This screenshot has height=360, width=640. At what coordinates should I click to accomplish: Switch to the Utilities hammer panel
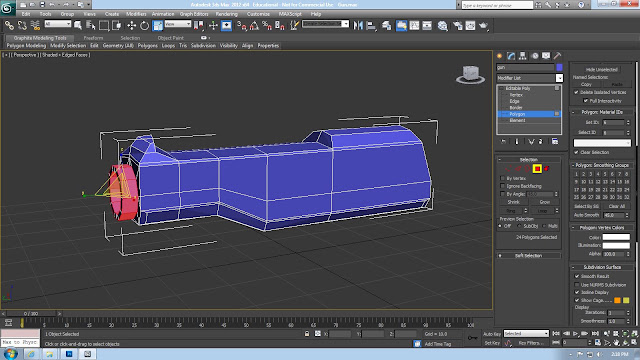click(557, 56)
